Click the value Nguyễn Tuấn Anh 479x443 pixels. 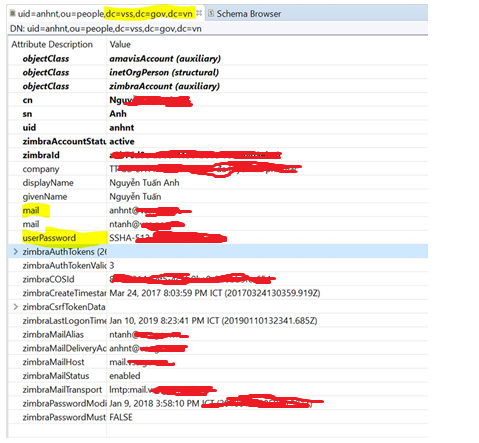click(144, 183)
